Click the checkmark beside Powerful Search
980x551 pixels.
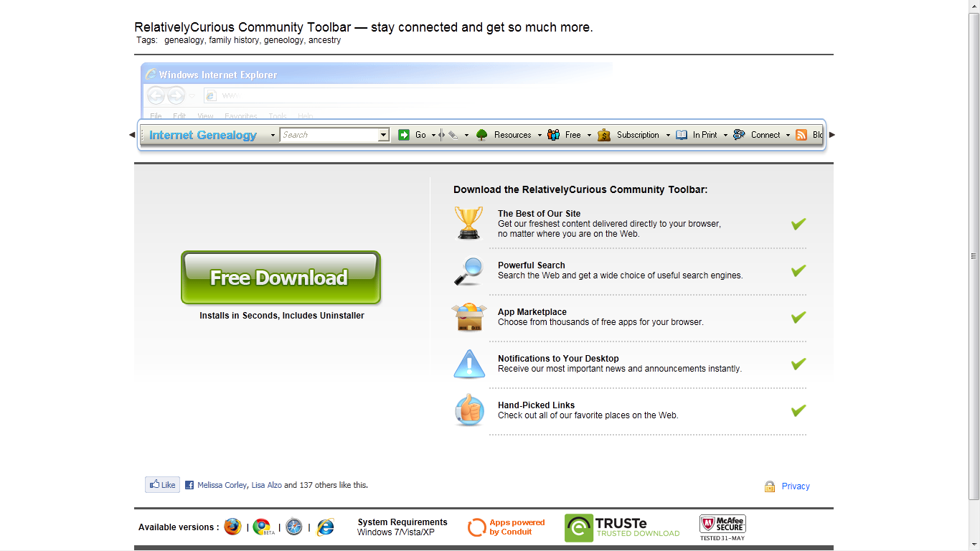pos(798,270)
